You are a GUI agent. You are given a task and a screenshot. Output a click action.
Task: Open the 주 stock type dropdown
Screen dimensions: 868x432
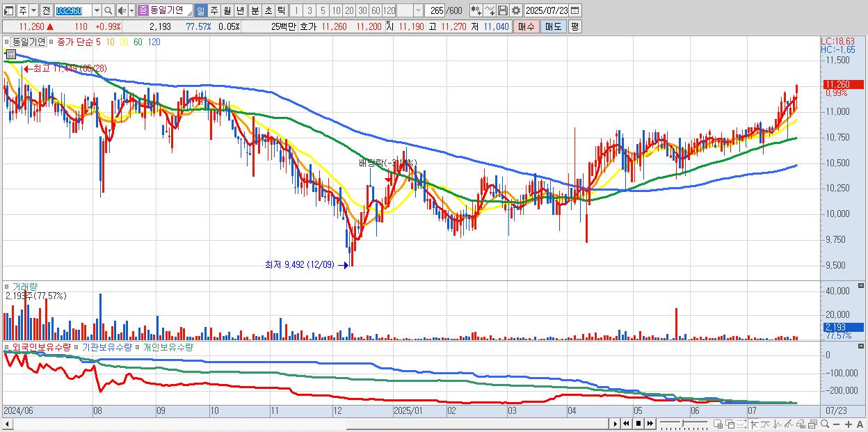(33, 10)
